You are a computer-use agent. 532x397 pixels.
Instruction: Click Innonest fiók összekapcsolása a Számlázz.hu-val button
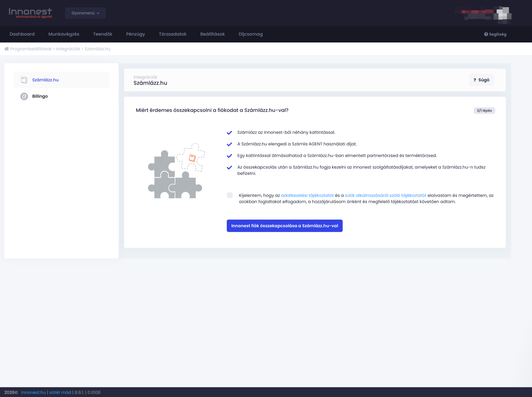tap(285, 226)
